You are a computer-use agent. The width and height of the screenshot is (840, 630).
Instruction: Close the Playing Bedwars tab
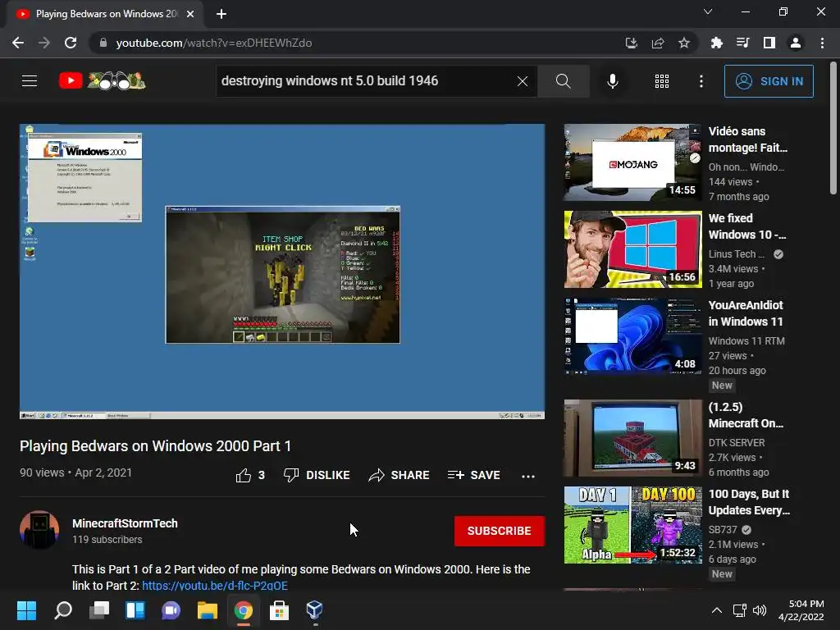pyautogui.click(x=190, y=14)
